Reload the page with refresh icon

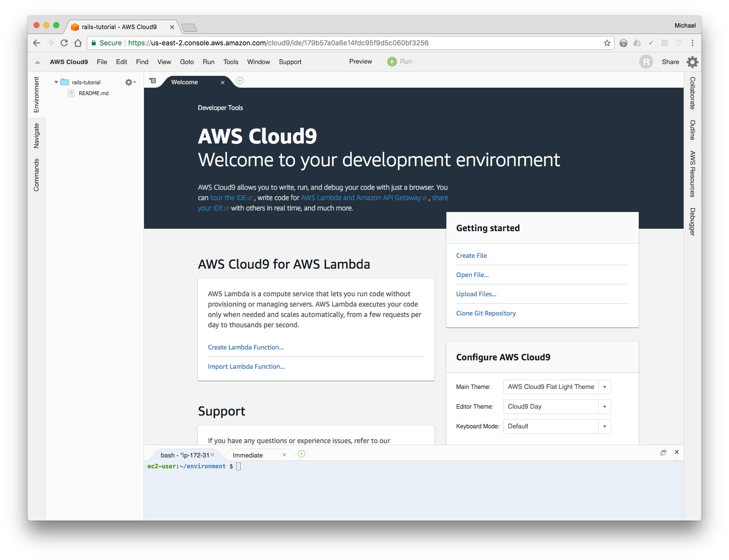[x=64, y=43]
